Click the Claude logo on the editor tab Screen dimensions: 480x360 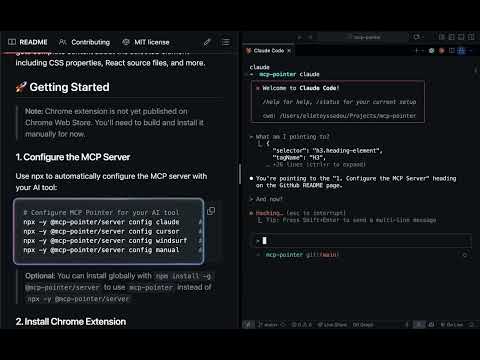point(248,51)
